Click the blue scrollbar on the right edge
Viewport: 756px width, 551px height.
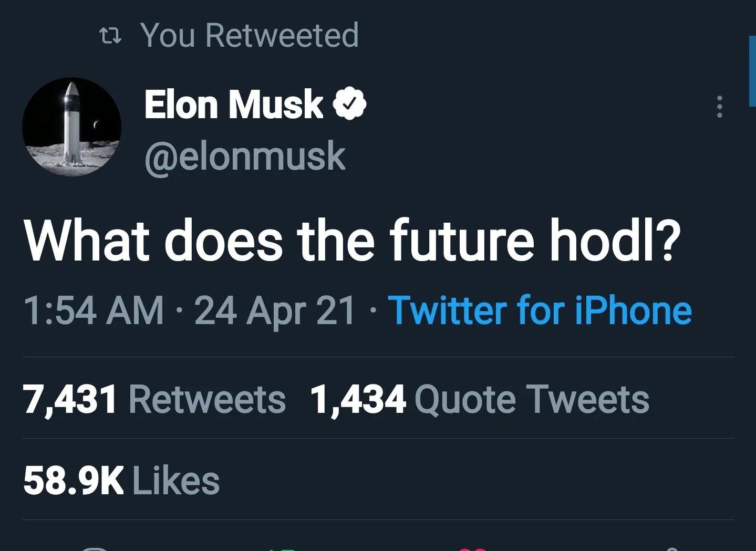point(752,72)
